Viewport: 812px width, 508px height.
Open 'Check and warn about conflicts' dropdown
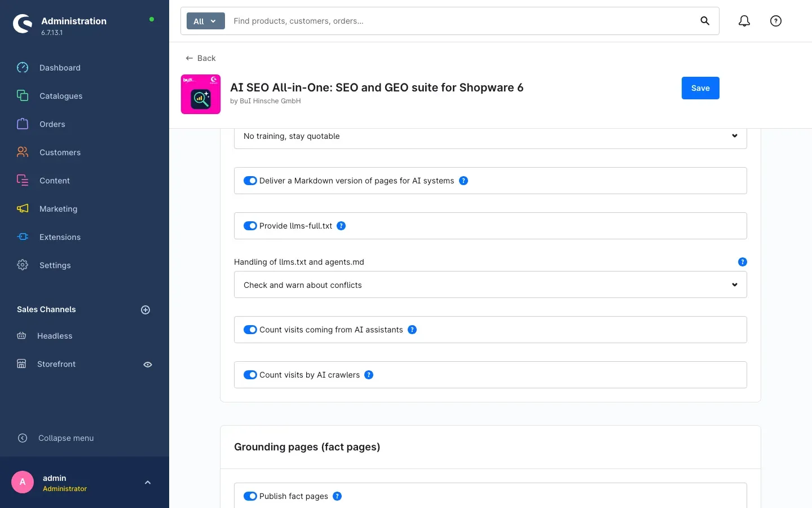coord(491,284)
